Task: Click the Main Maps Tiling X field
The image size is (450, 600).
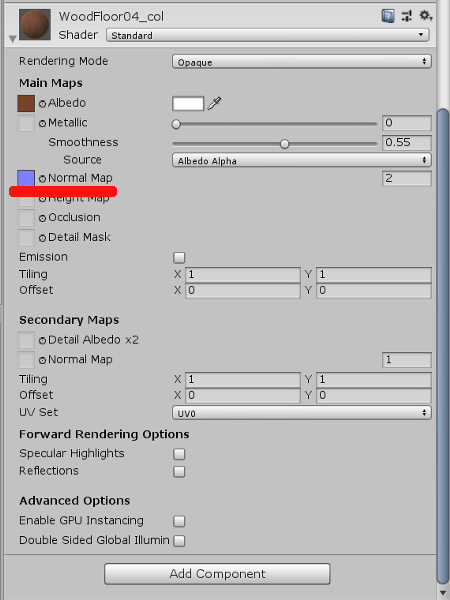Action: [243, 275]
